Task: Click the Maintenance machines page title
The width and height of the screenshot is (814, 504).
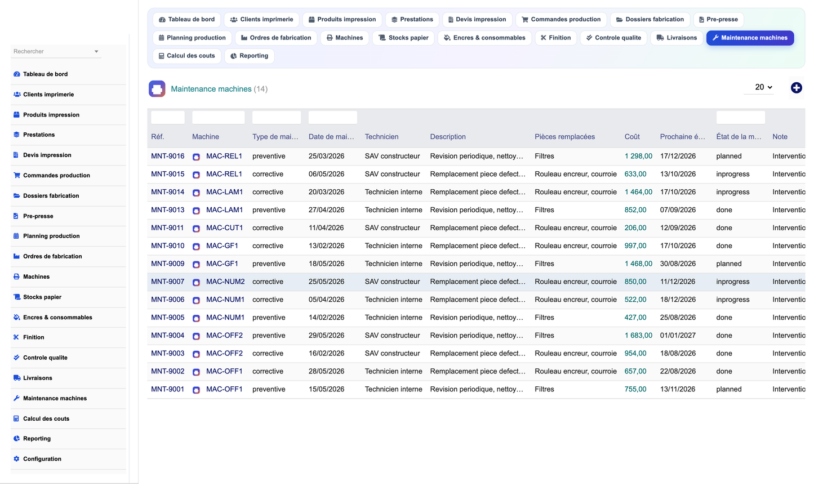Action: pyautogui.click(x=211, y=89)
